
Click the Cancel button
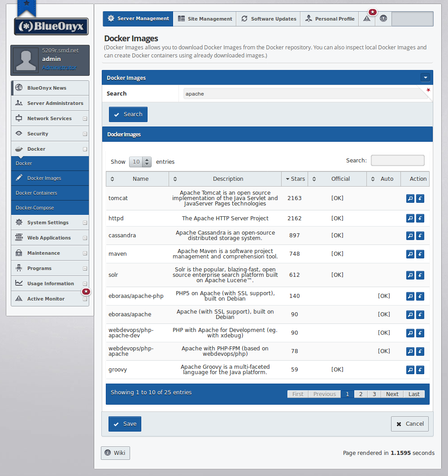[410, 424]
